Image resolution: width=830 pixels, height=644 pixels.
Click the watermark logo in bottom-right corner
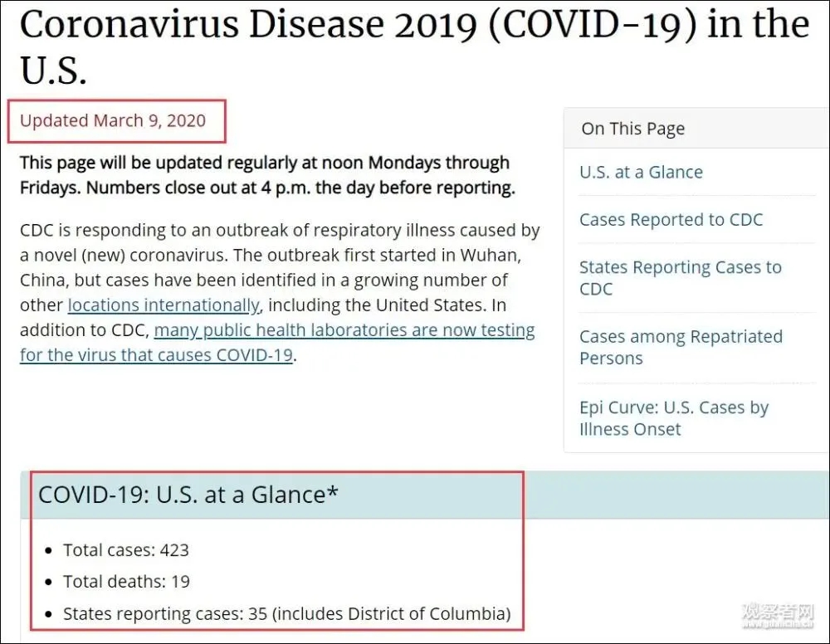coord(778,616)
